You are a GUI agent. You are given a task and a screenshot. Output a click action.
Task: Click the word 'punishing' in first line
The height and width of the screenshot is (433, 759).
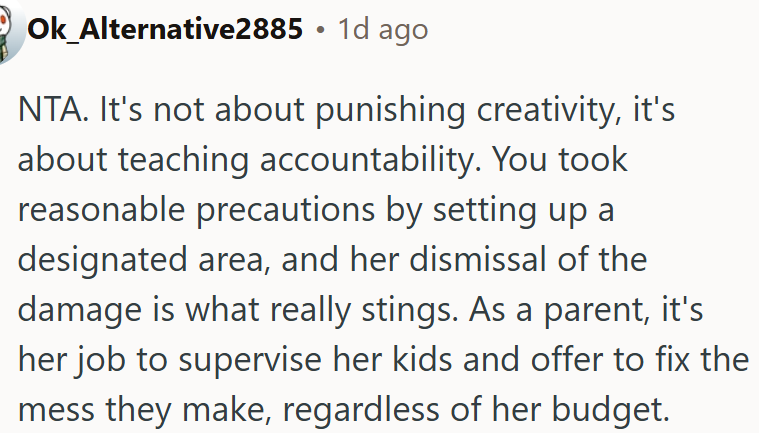(390, 112)
